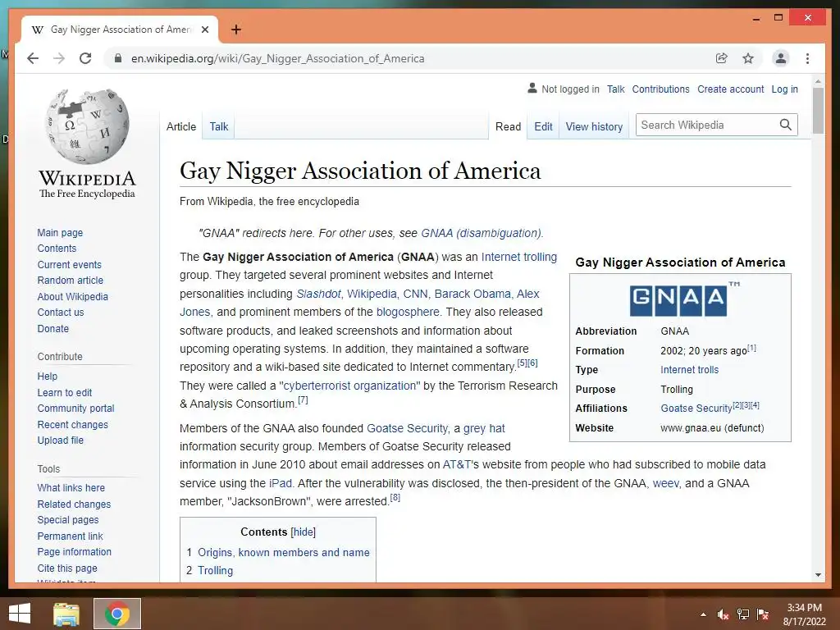Open the cyberterrorist organization link

click(x=349, y=386)
